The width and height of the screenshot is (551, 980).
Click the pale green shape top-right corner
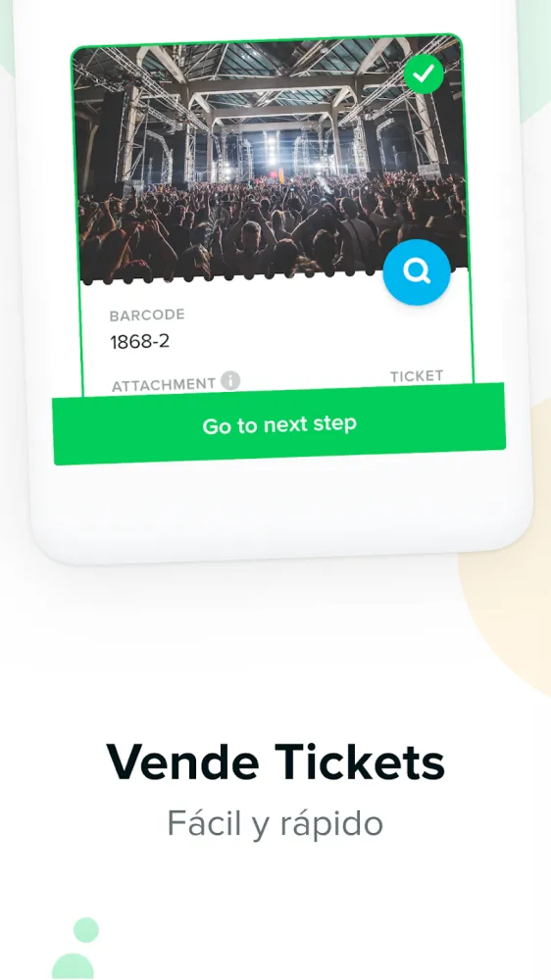[534, 56]
